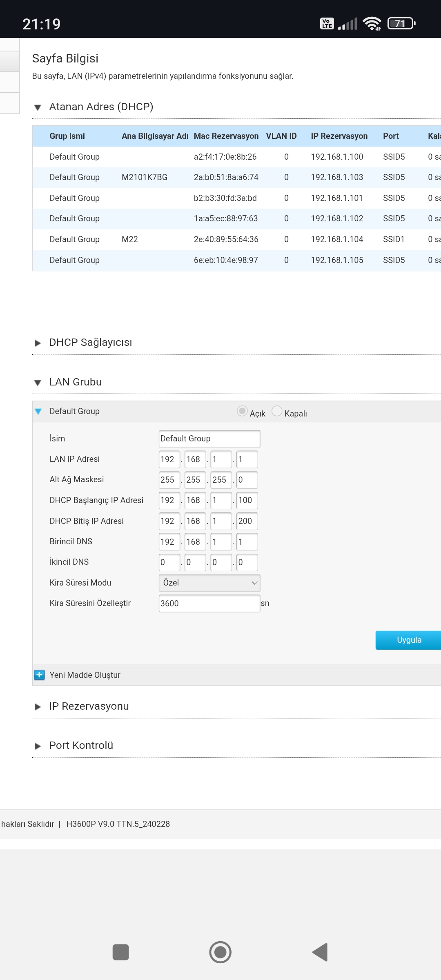Click the VLAN ID column header
The image size is (441, 980).
pos(281,136)
